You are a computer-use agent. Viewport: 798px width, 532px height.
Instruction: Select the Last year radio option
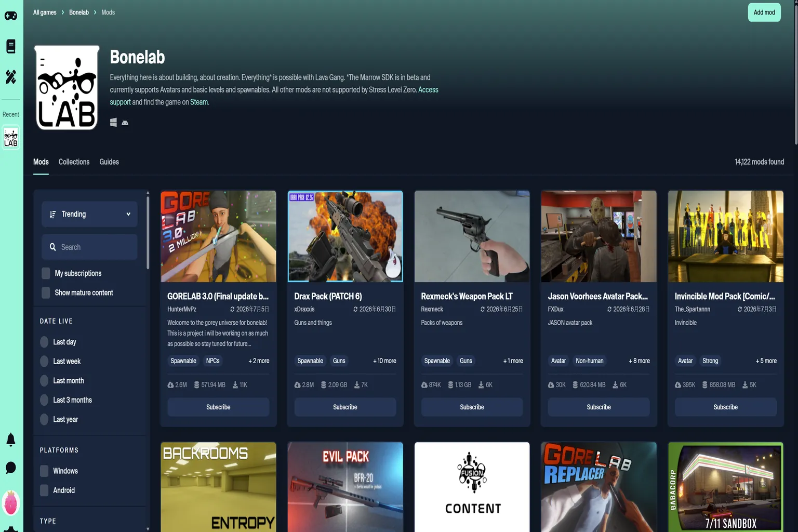pyautogui.click(x=44, y=419)
